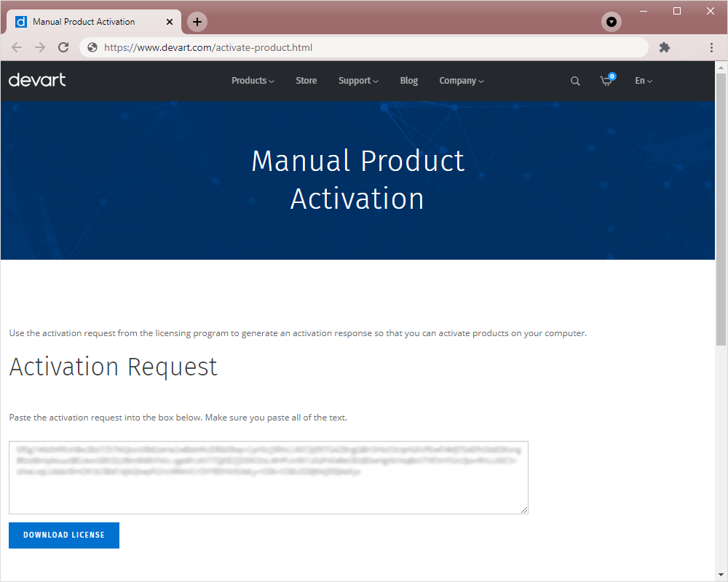This screenshot has width=728, height=582.
Task: Click the round profile dropdown icon in title bar
Action: coord(612,22)
